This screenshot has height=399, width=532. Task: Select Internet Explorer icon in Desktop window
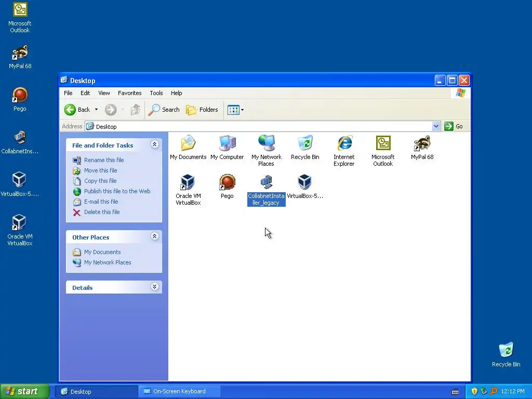click(x=344, y=151)
